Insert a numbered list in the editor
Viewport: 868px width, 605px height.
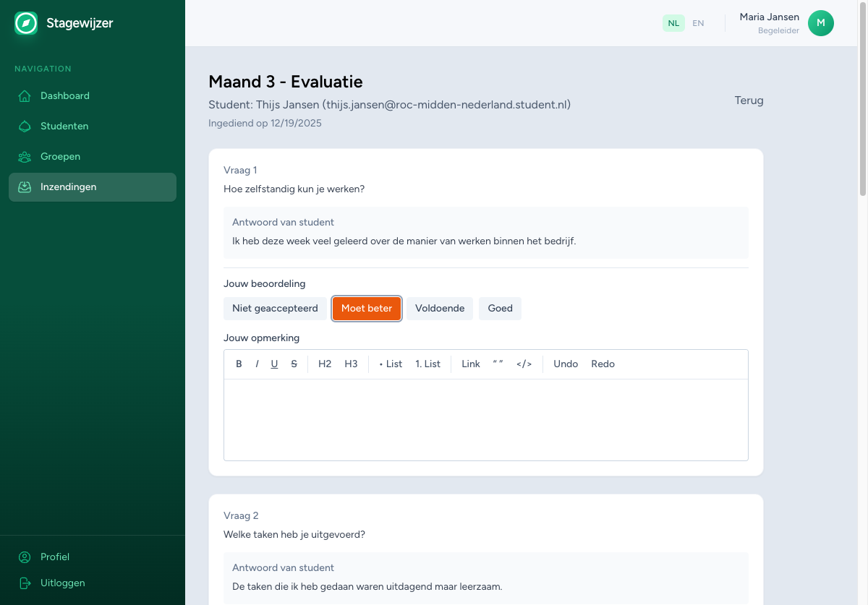click(x=427, y=364)
